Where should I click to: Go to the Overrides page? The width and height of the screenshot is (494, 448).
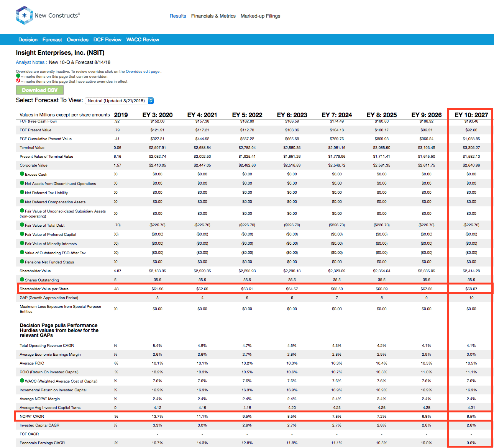(x=77, y=40)
